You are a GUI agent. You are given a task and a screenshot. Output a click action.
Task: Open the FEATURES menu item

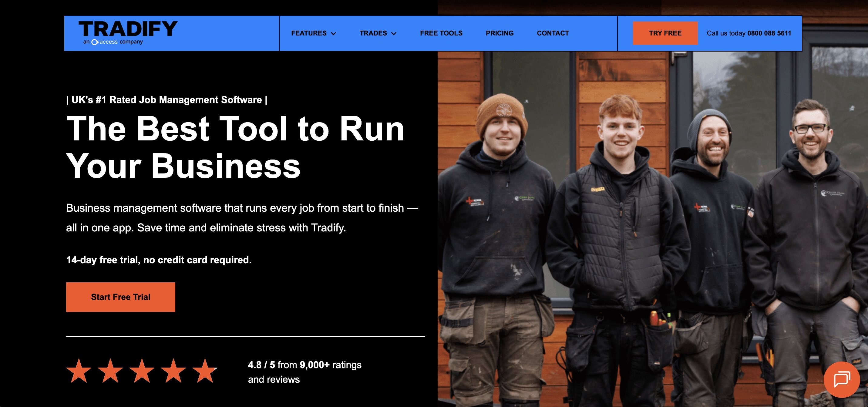(309, 33)
